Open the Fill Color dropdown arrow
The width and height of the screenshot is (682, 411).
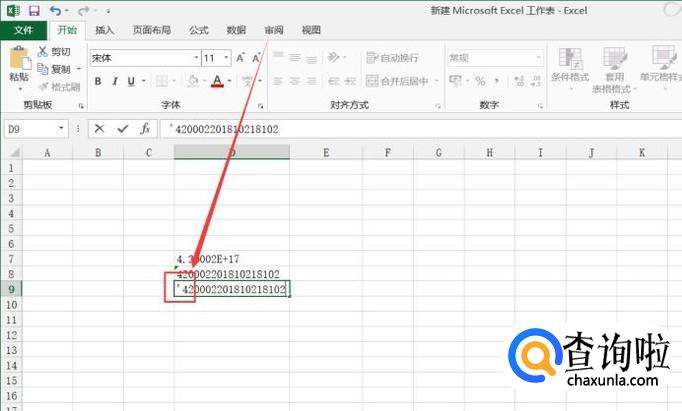pyautogui.click(x=204, y=81)
